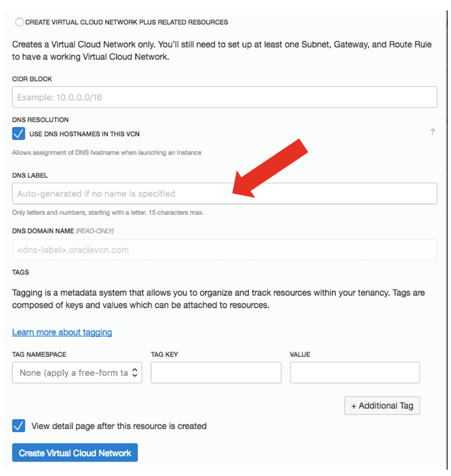Click the read-only DNS Domain Name field
The height and width of the screenshot is (476, 451).
pos(224,250)
